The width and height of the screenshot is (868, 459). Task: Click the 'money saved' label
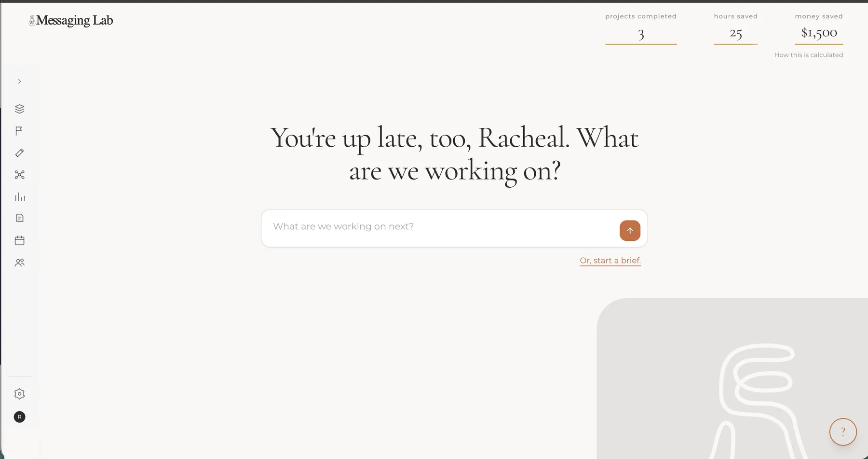[x=819, y=16]
